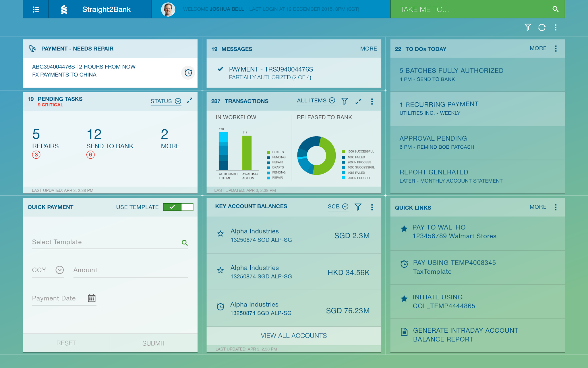Viewport: 588px width, 368px height.
Task: Open the To Dos Today options menu
Action: 556,49
